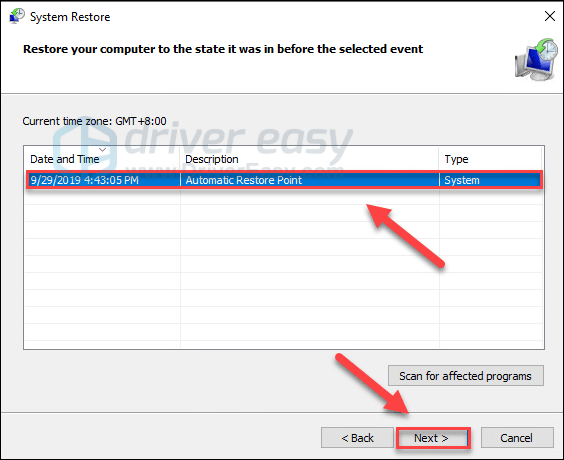This screenshot has width=564, height=460.
Task: Click the divider between Description and Type headers
Action: 438,159
